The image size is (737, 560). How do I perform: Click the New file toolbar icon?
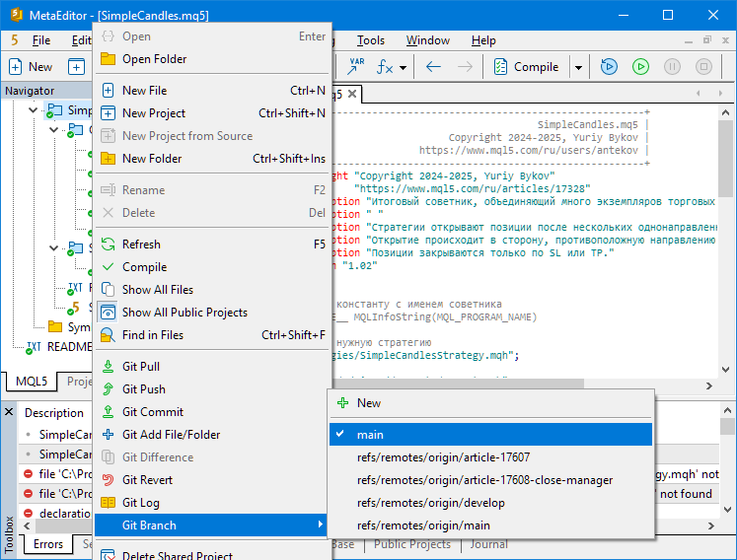coord(16,67)
